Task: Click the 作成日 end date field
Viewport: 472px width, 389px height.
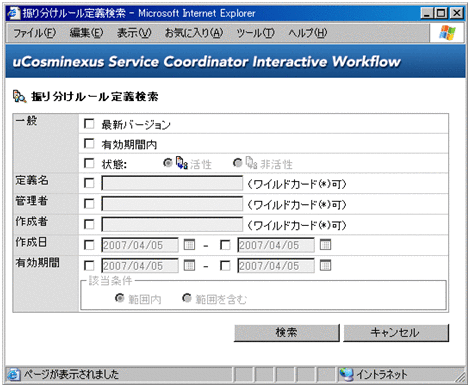Action: pyautogui.click(x=276, y=245)
